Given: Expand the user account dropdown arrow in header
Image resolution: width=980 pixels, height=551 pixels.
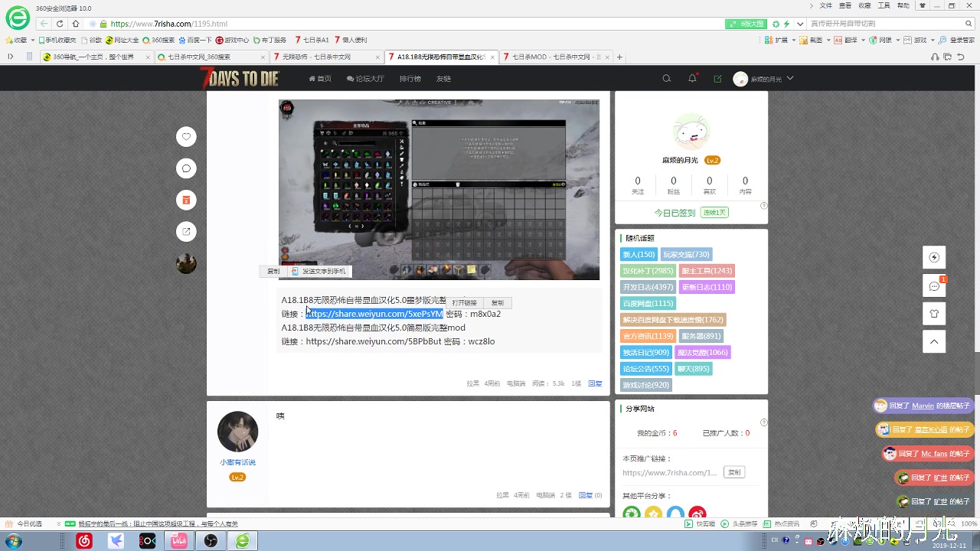Looking at the screenshot, I should click(x=790, y=78).
